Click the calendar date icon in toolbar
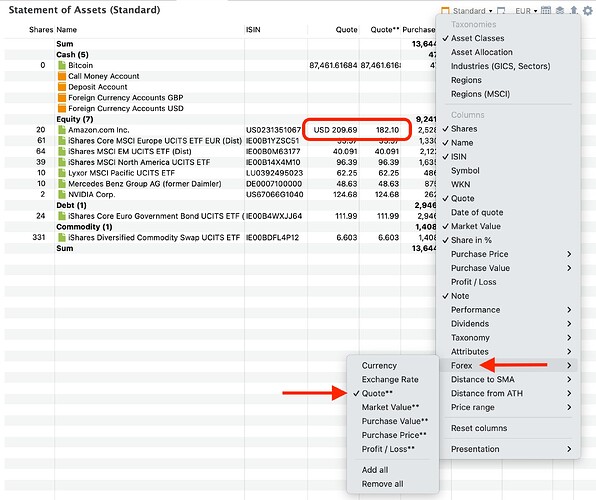This screenshot has width=596, height=500. coord(546,10)
